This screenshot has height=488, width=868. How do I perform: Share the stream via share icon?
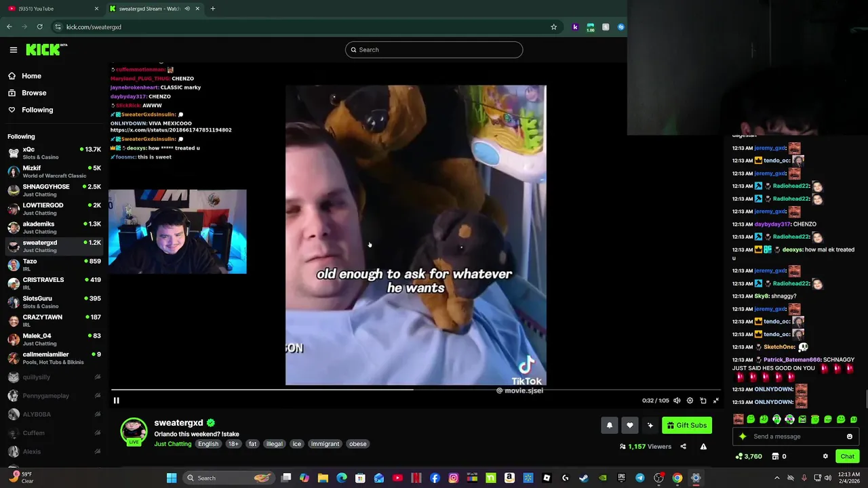pyautogui.click(x=683, y=447)
